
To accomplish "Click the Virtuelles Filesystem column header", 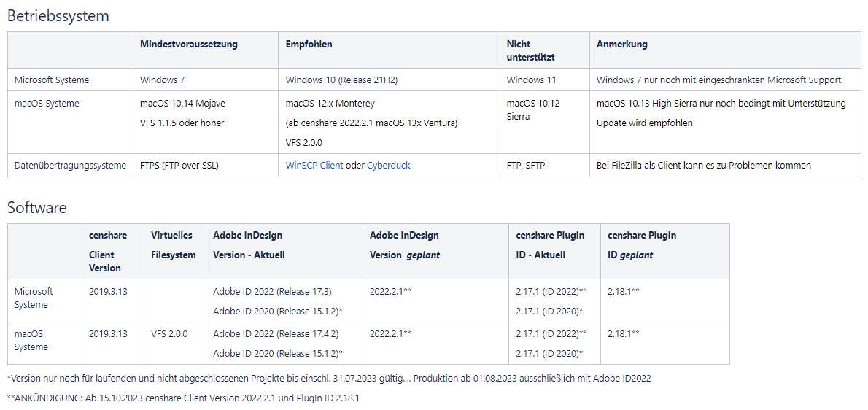I will tap(174, 245).
